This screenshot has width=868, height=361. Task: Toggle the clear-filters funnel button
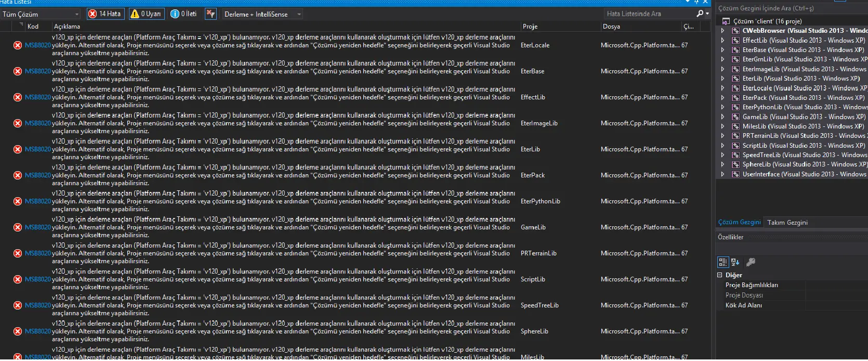[211, 14]
